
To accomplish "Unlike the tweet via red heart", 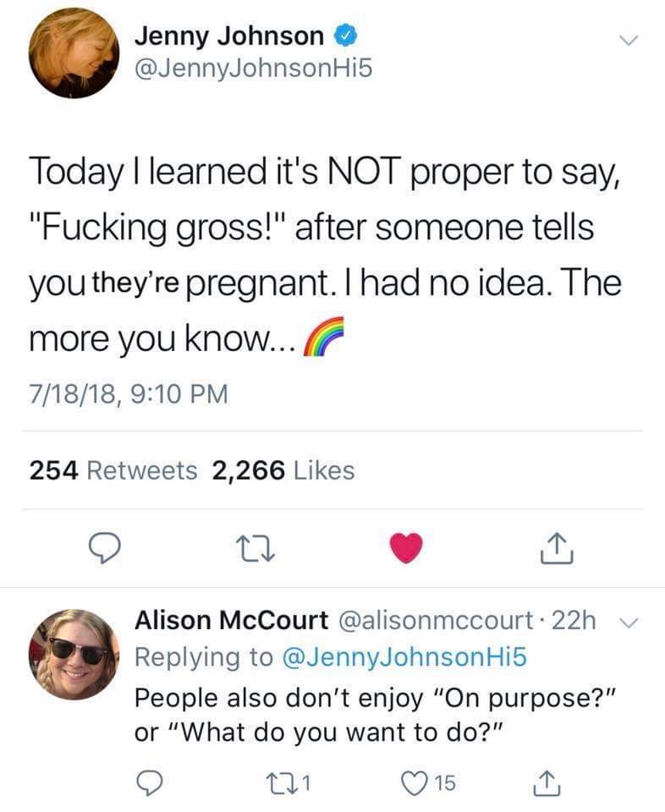I will pyautogui.click(x=406, y=548).
